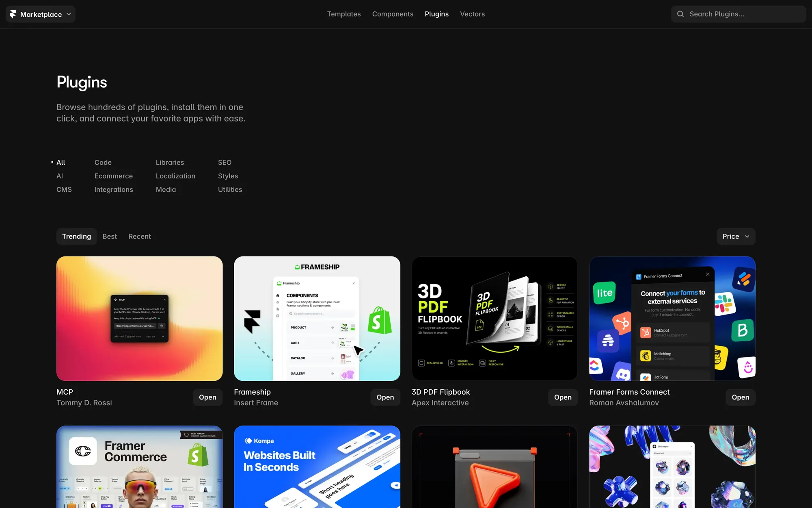Click the 3D PDF Flipbook thumbnail

coord(495,319)
